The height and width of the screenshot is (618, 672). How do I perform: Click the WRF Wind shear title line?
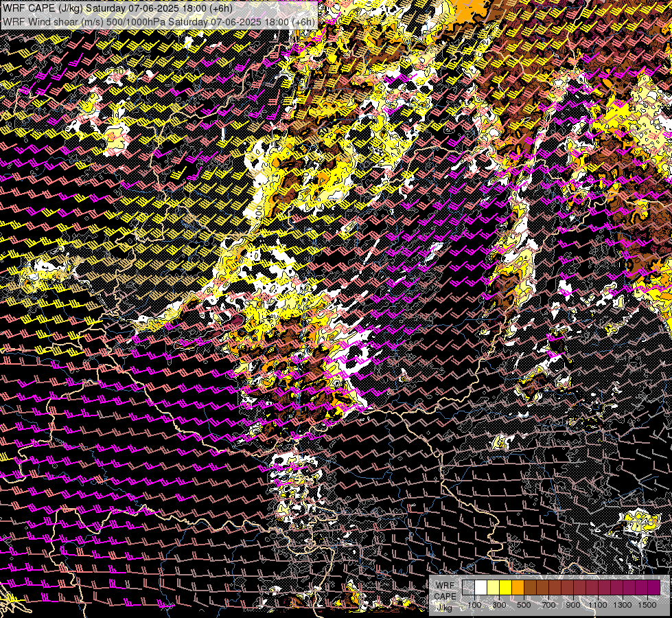[x=159, y=22]
